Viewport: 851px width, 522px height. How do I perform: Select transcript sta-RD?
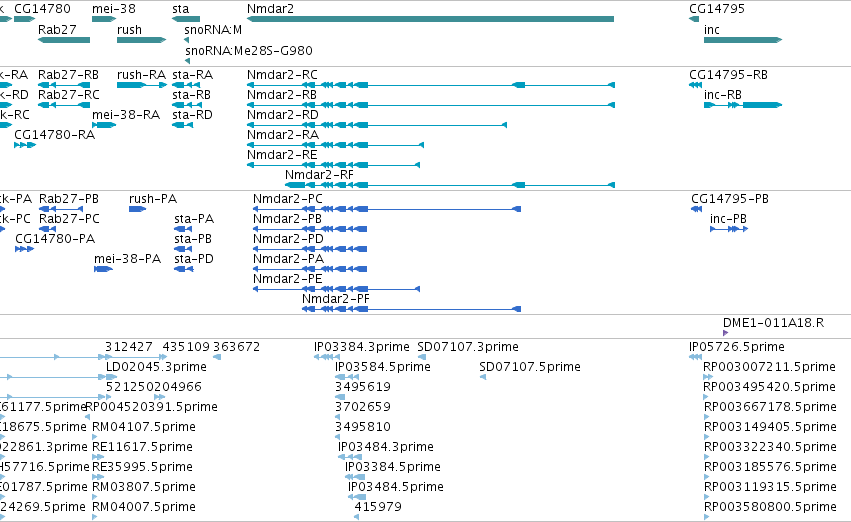pyautogui.click(x=182, y=125)
